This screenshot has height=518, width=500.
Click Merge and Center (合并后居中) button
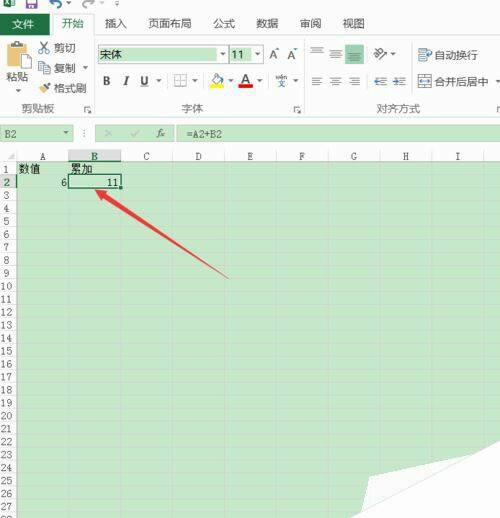[453, 81]
